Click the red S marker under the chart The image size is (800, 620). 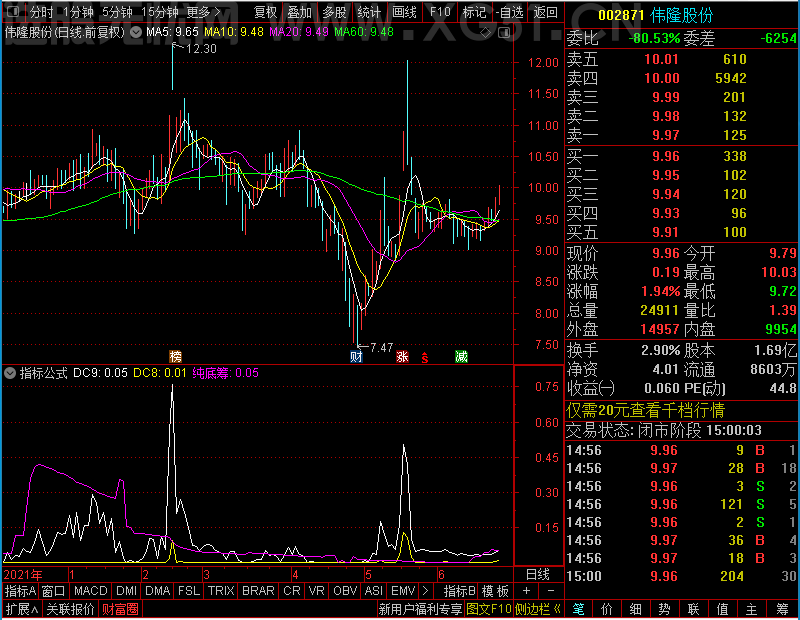coord(424,358)
